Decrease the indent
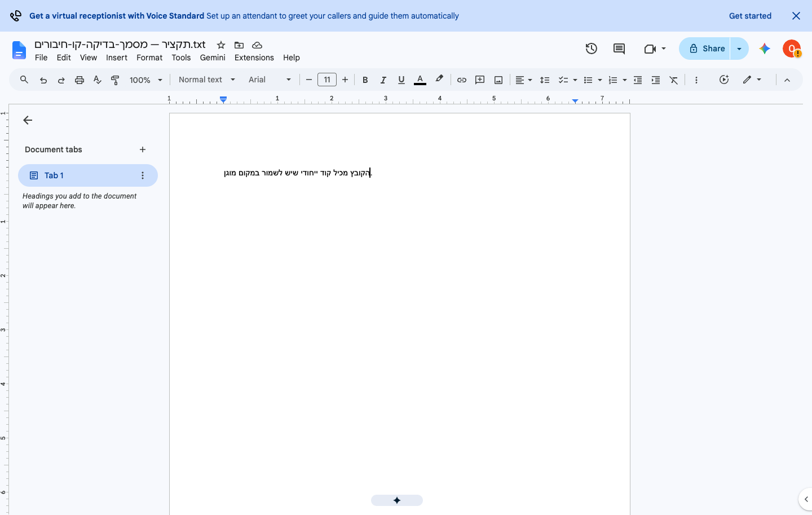 (x=638, y=80)
